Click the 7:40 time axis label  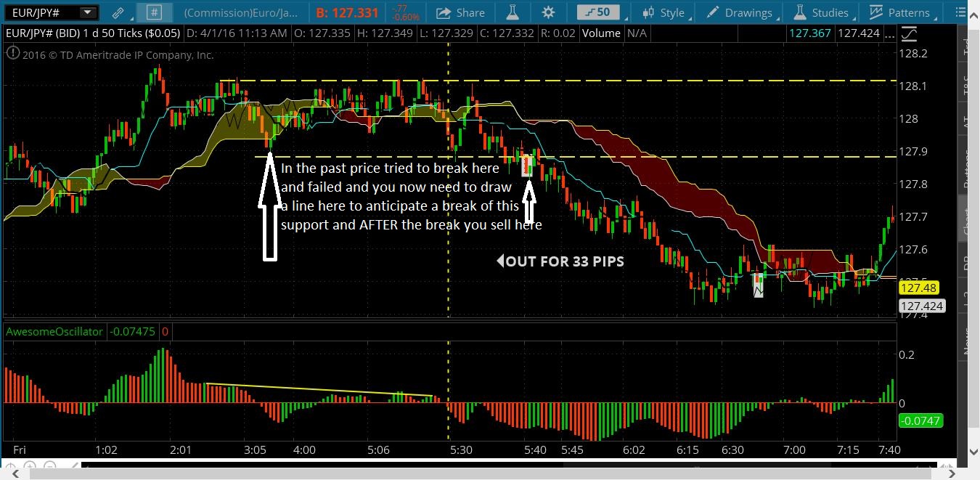[x=889, y=450]
